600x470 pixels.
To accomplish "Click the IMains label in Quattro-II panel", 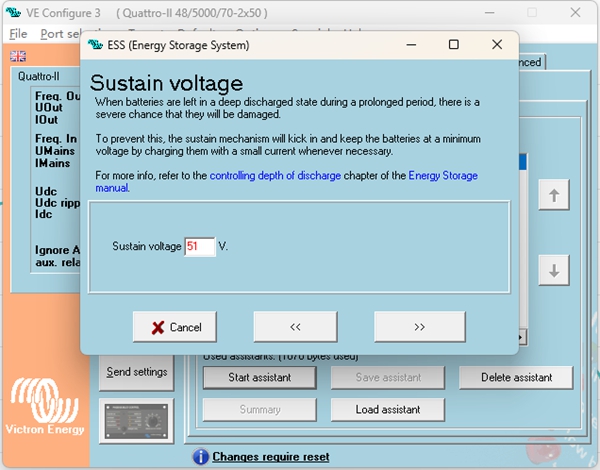I will click(53, 163).
